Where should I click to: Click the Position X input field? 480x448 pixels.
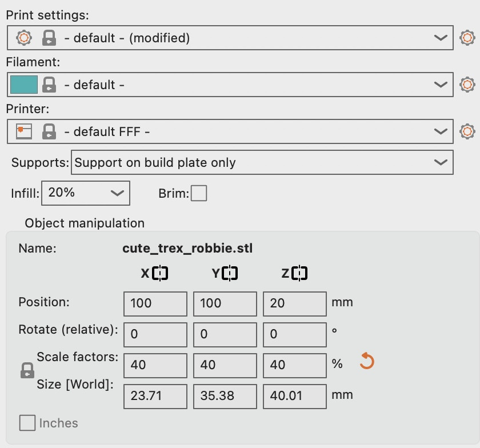click(155, 303)
